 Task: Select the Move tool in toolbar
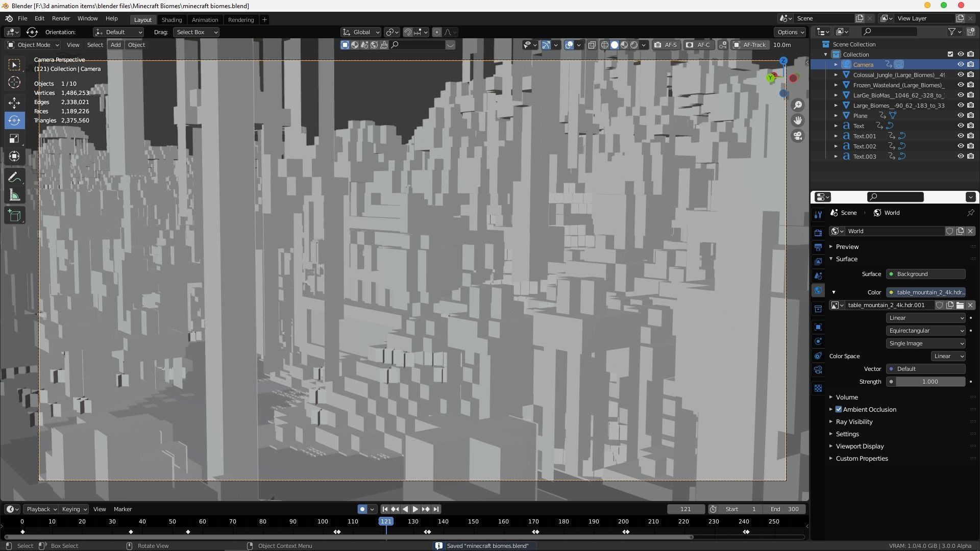[x=14, y=103]
